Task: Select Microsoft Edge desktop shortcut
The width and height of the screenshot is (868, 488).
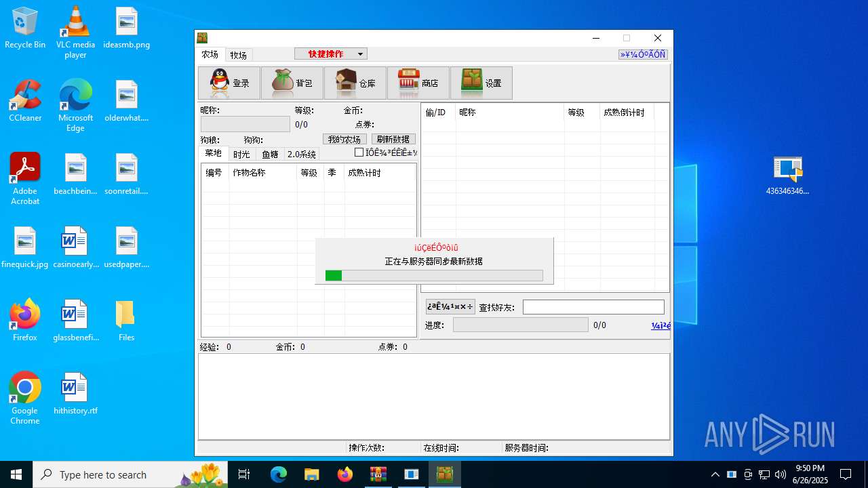Action: tap(75, 106)
